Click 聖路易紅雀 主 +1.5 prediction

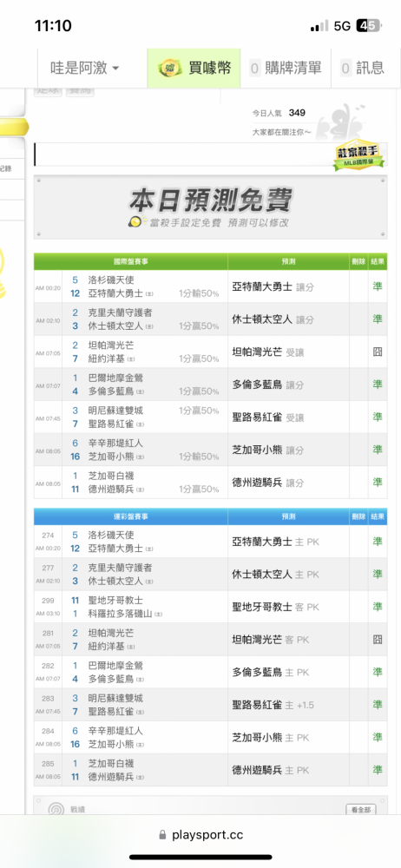(273, 705)
